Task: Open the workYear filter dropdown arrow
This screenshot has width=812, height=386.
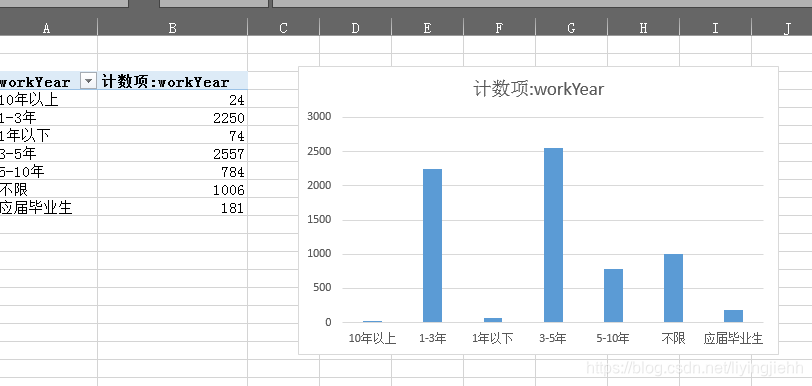Action: (x=89, y=81)
